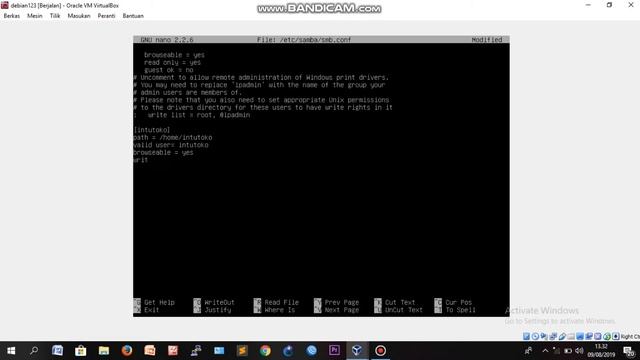
Task: Click the 'guest ok = no' line
Action: (169, 70)
